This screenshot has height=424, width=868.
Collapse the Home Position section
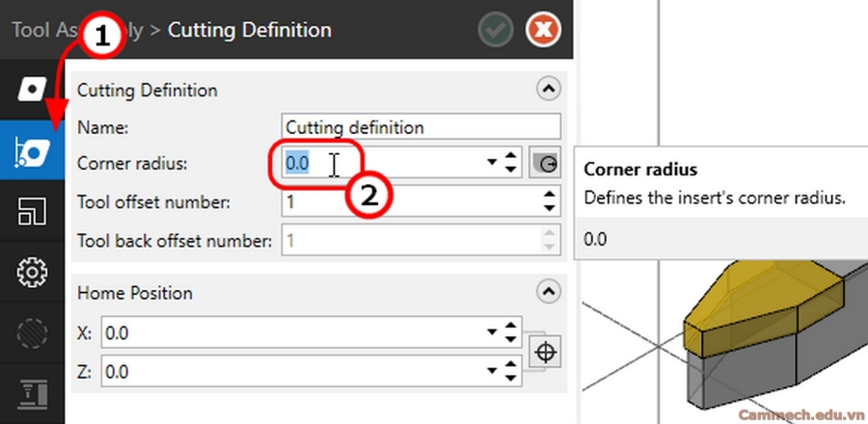[549, 291]
